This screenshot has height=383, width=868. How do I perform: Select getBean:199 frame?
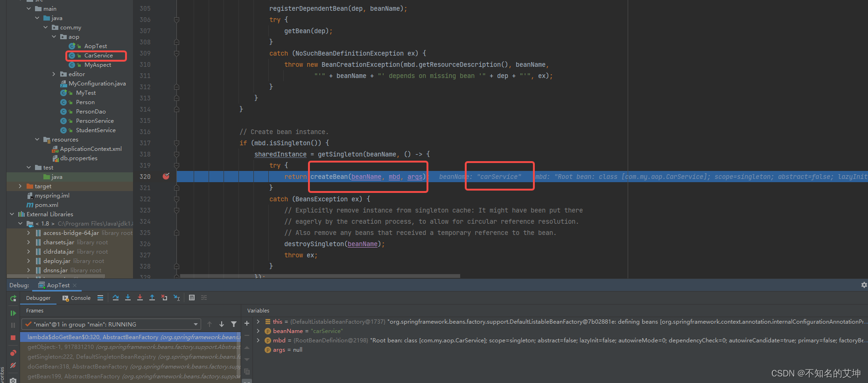(131, 376)
